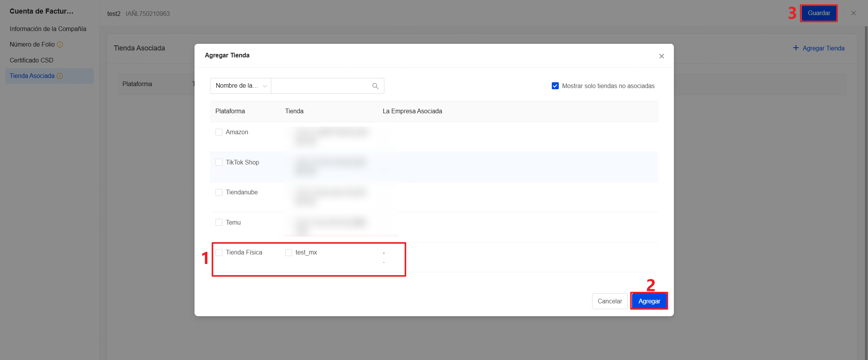Click La Empresa Asociada column header
868x360 pixels.
pyautogui.click(x=412, y=111)
